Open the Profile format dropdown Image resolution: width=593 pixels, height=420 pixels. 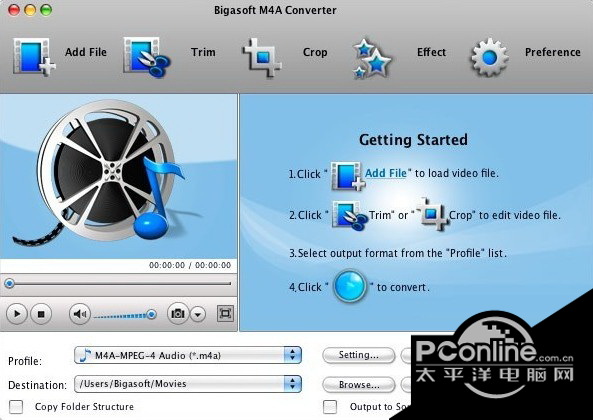coord(188,355)
